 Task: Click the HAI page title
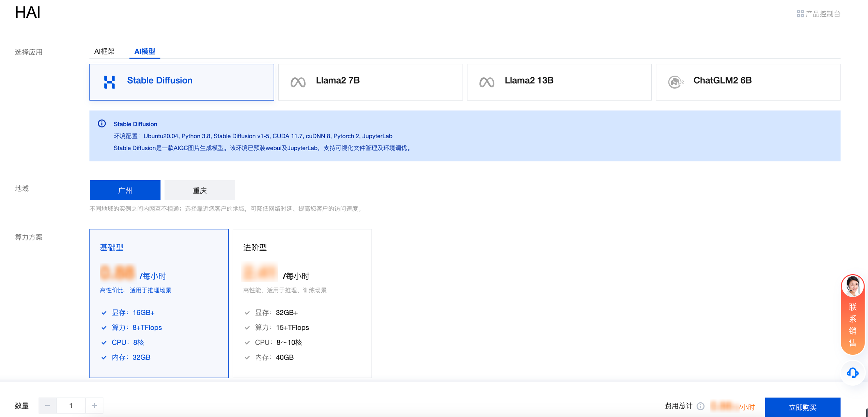pyautogui.click(x=28, y=12)
